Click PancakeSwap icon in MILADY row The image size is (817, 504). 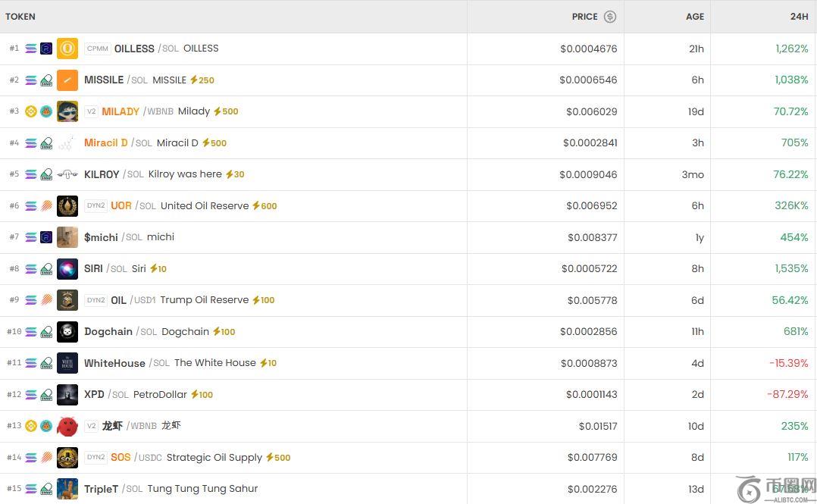46,111
